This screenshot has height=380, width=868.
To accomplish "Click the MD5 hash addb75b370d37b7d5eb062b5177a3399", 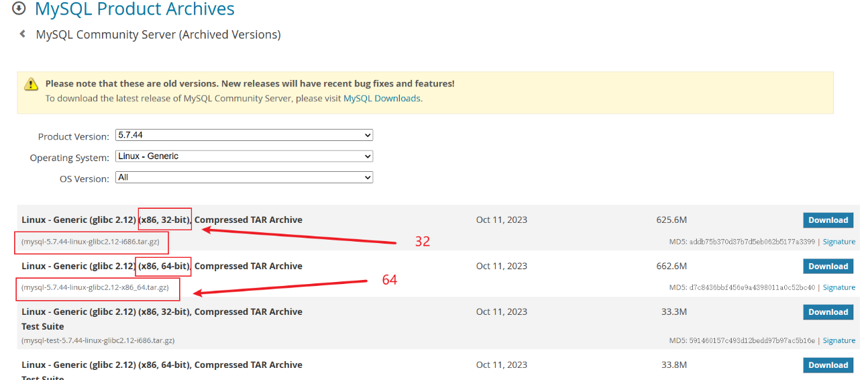I will pos(751,242).
